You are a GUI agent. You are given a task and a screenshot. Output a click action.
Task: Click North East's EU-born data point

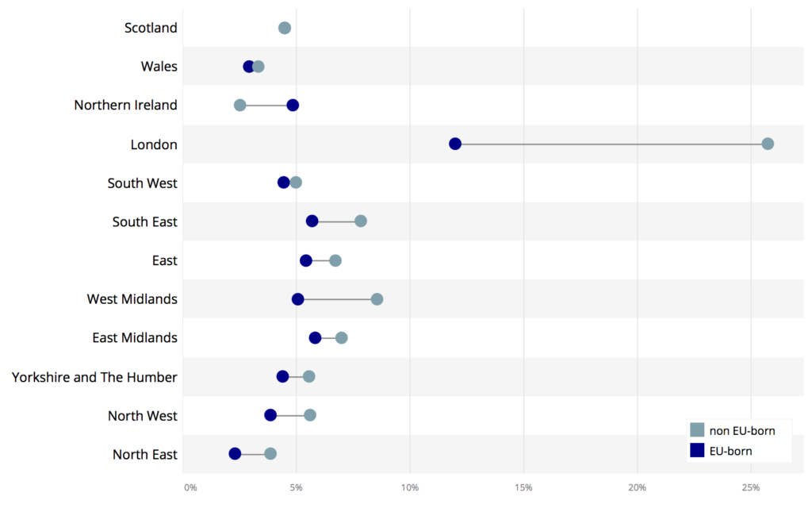(235, 454)
